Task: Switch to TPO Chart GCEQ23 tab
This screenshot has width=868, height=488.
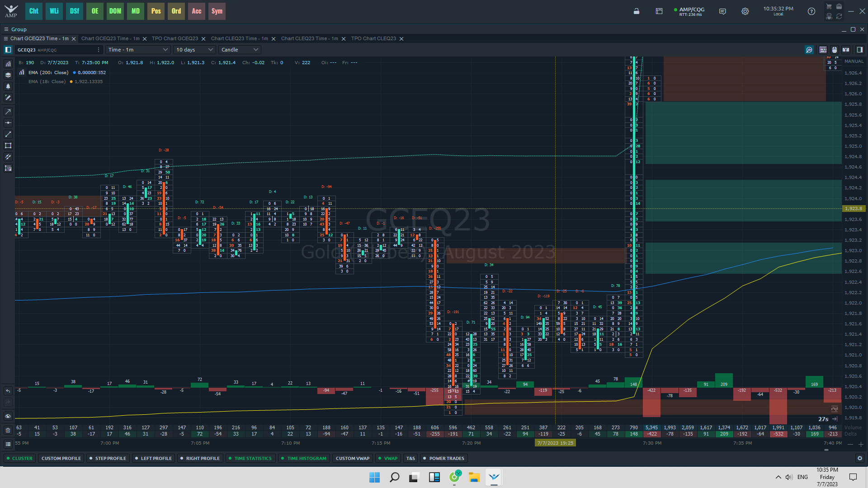Action: pyautogui.click(x=175, y=38)
